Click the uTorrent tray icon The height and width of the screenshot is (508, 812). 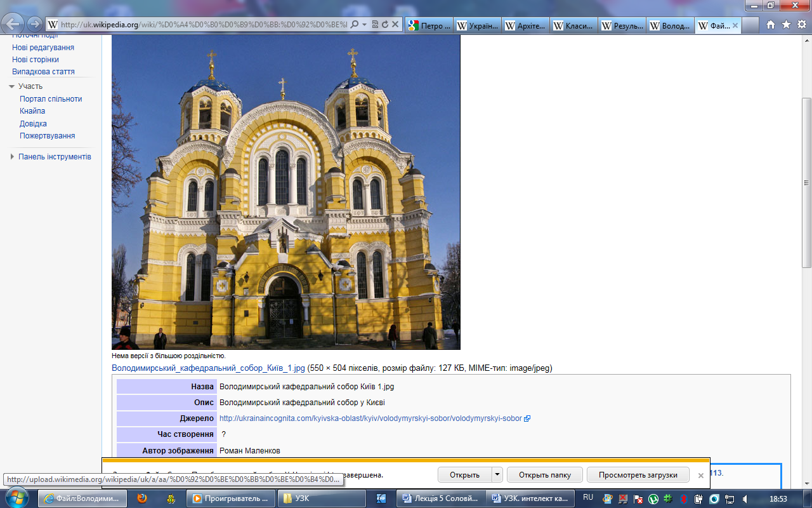(653, 499)
